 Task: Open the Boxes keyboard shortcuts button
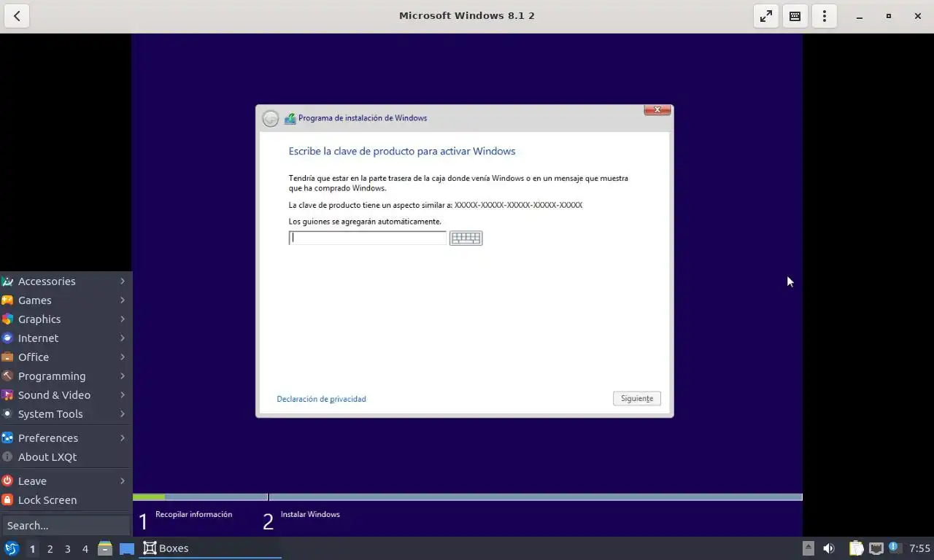pos(795,15)
